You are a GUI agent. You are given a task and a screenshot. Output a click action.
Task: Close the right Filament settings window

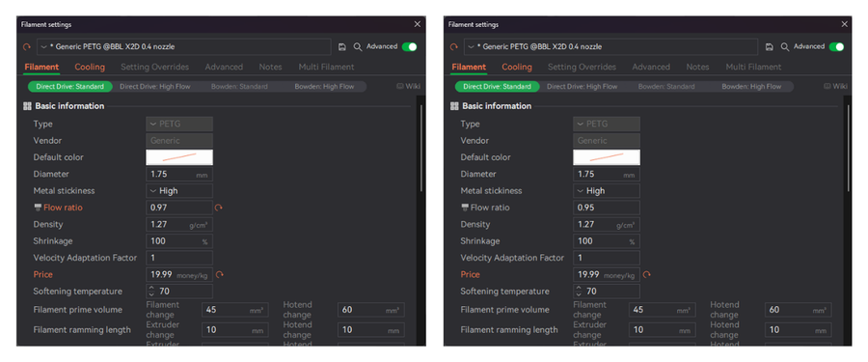[x=844, y=24]
